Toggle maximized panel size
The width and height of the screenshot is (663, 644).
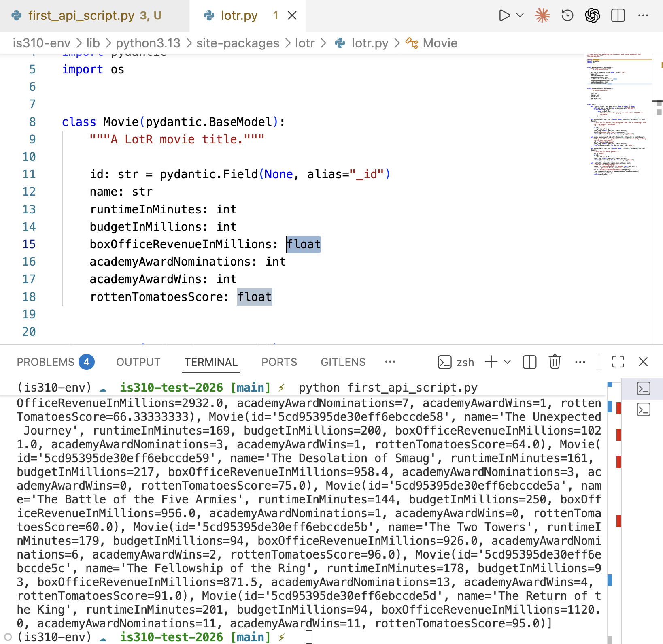click(618, 362)
